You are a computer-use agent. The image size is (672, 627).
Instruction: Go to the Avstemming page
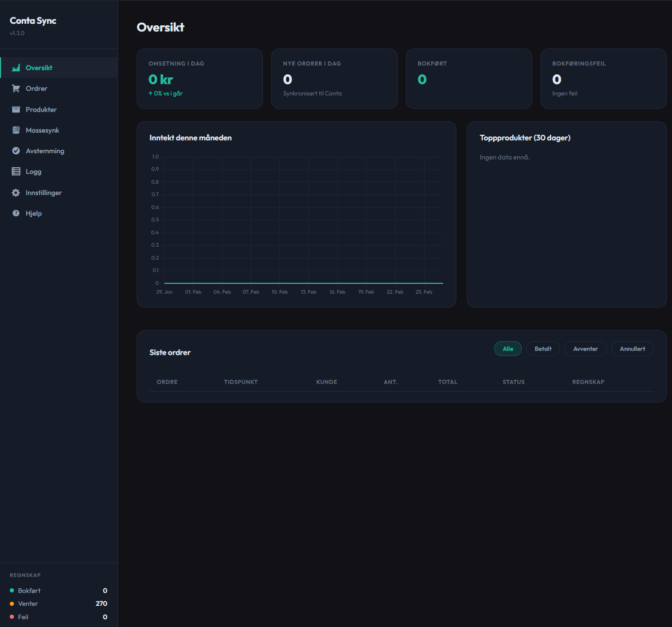click(45, 151)
